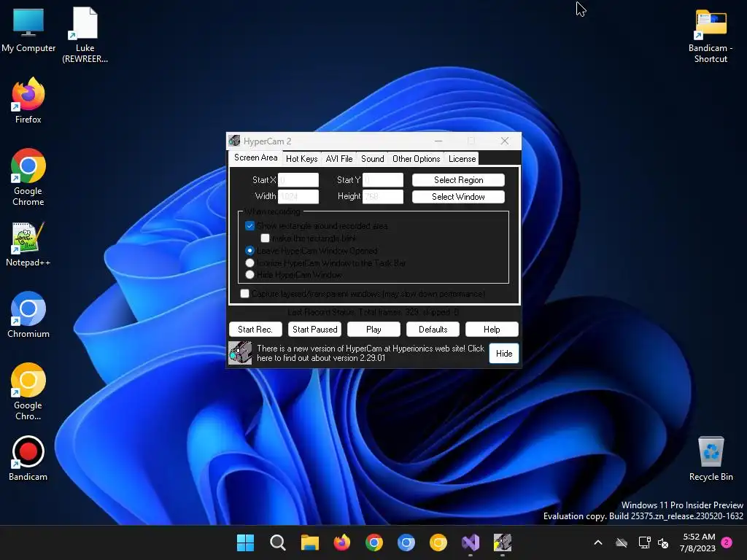Click the HyperCam taskbar icon

point(503,542)
